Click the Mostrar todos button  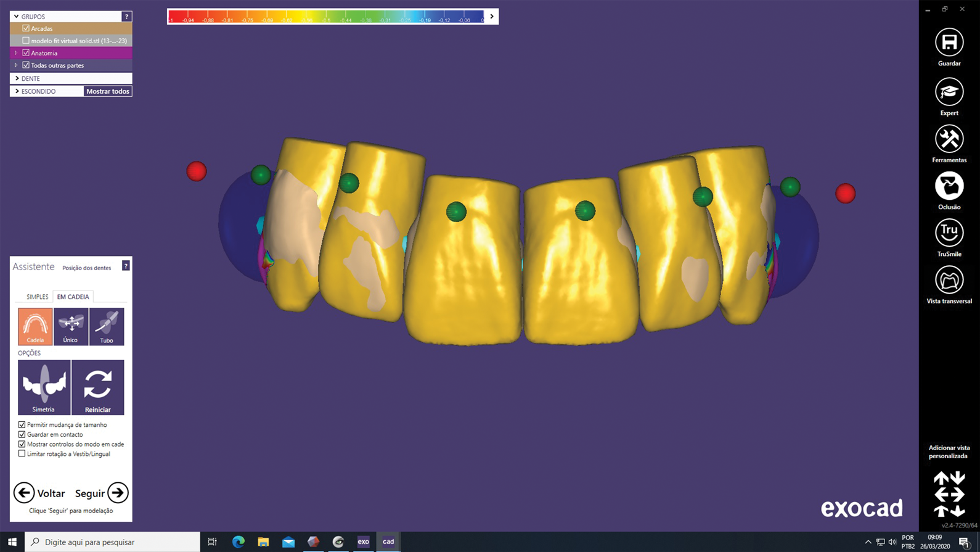tap(108, 91)
